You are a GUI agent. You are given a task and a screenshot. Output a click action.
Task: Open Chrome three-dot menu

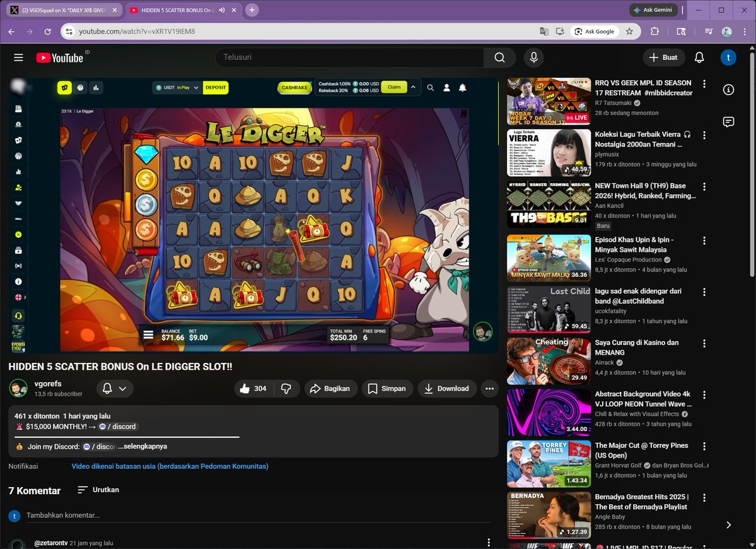pyautogui.click(x=745, y=32)
